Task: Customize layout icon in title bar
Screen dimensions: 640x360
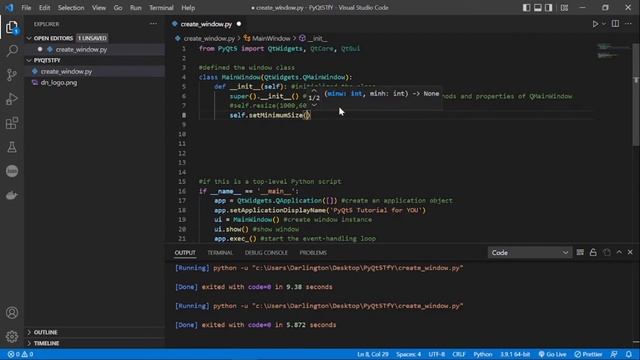Action: pos(564,8)
